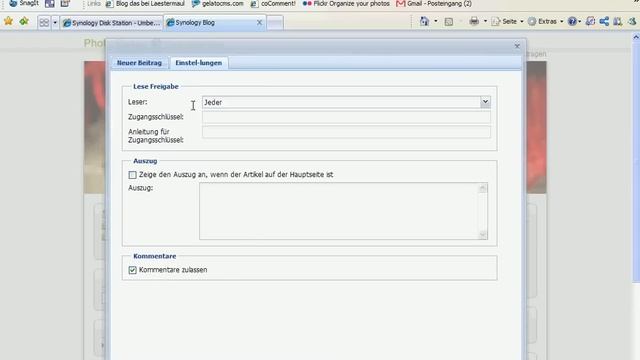Open Flickr Organize your photos bookmark
Viewport: 640px width, 360px height.
(x=346, y=4)
